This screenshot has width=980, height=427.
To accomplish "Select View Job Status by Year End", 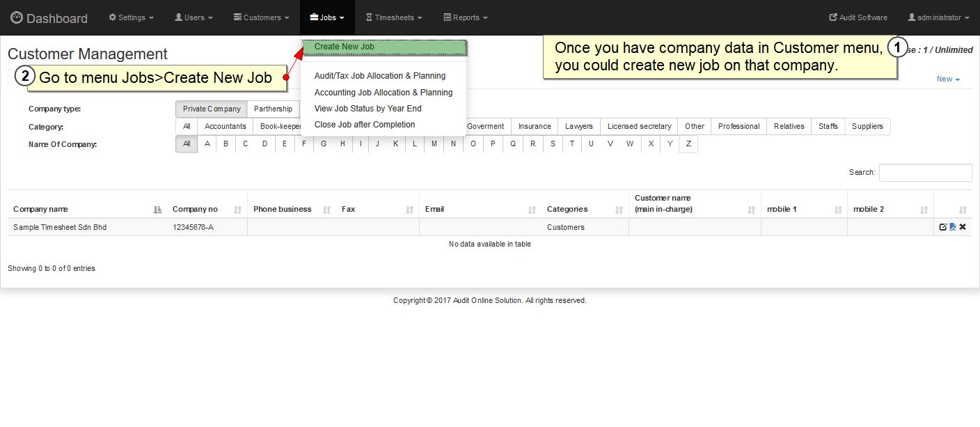I will [367, 109].
